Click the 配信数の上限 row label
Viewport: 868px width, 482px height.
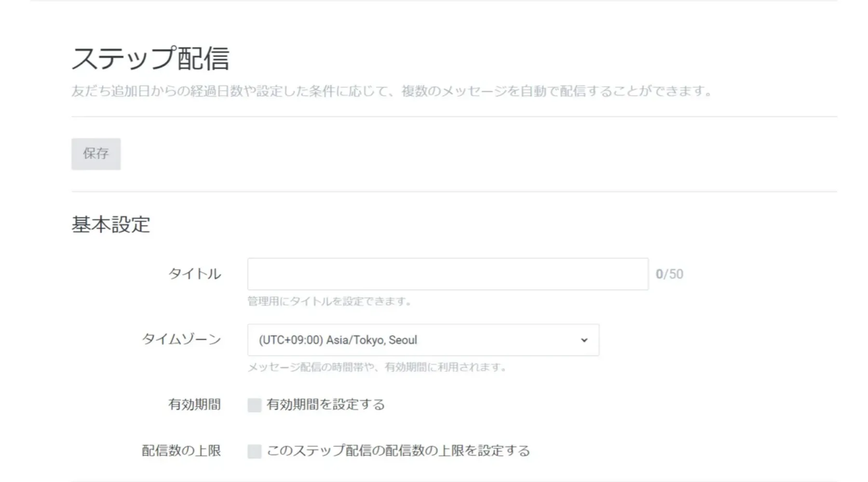click(181, 451)
